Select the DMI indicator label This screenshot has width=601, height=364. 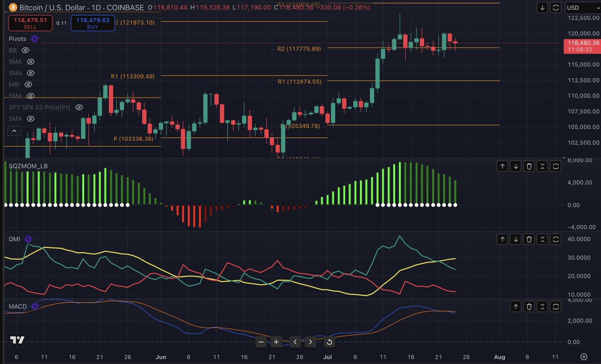(x=14, y=239)
